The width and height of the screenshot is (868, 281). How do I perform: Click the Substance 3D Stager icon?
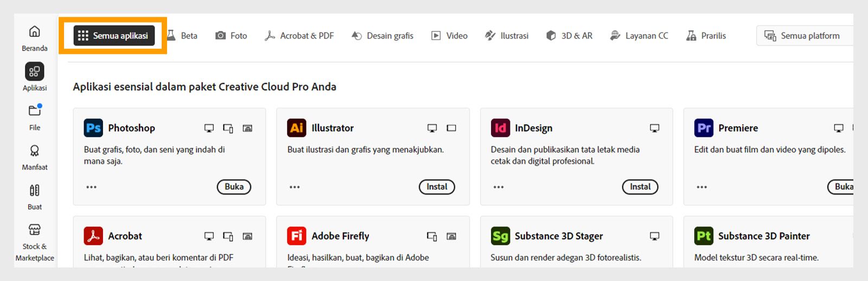tap(500, 236)
